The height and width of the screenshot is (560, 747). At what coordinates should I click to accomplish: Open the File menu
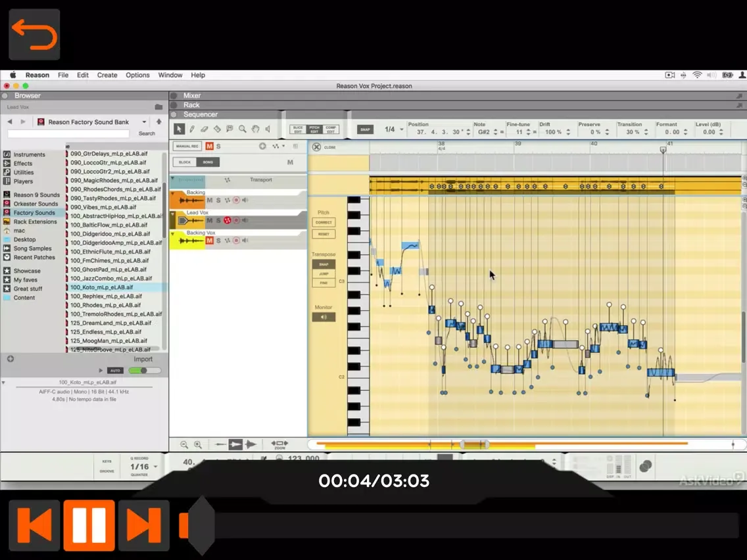point(63,75)
